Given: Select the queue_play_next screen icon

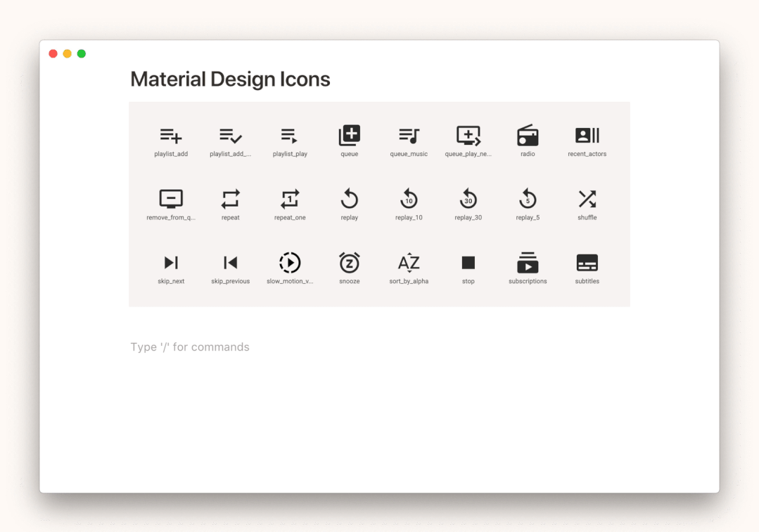Looking at the screenshot, I should pyautogui.click(x=468, y=136).
